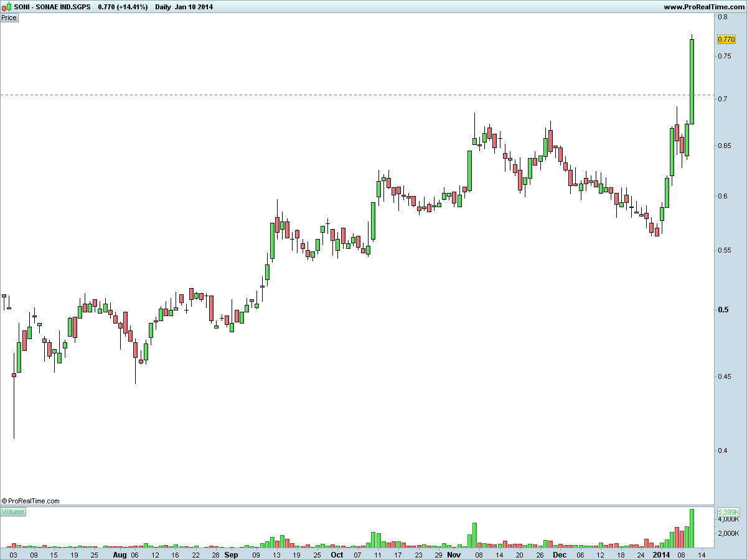
Task: Click the yellow 0.770 current price tag
Action: click(x=726, y=39)
